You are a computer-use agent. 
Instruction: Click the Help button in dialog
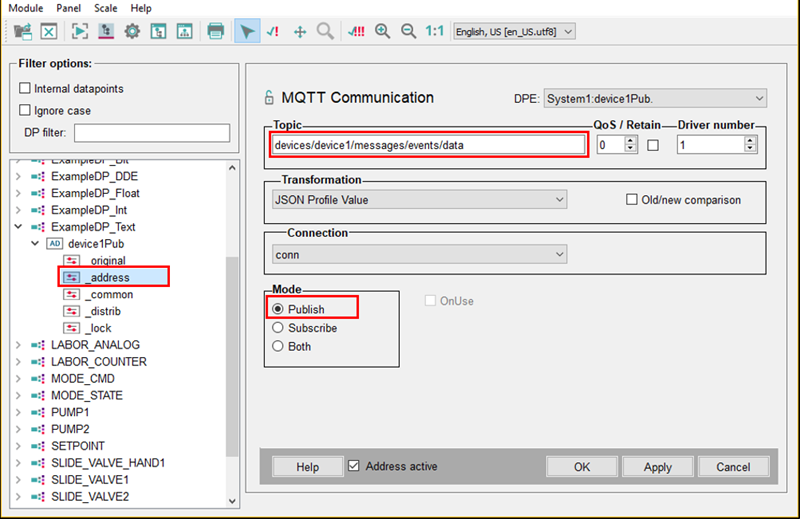[308, 467]
